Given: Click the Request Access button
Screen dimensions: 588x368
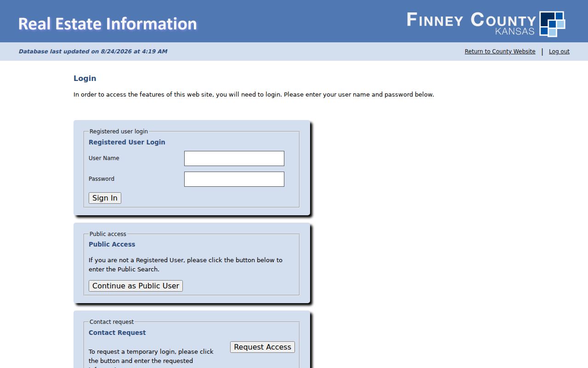Looking at the screenshot, I should (x=262, y=347).
